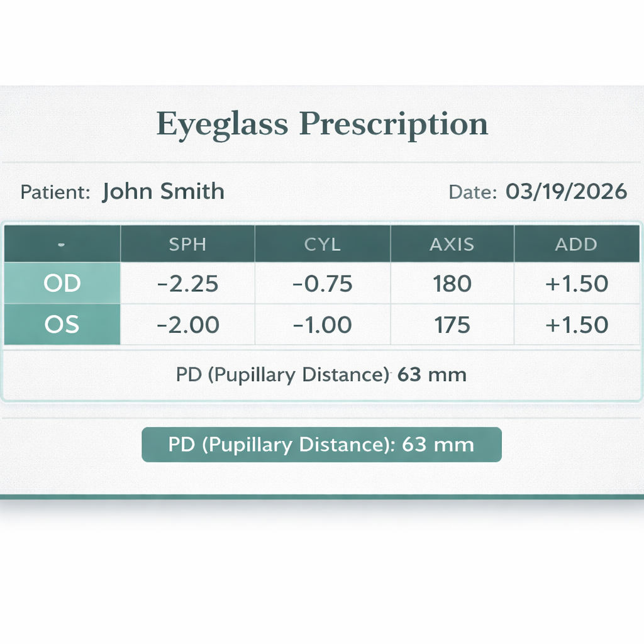Click the OD AXIS value 180
This screenshot has width=644, height=644.
pos(452,284)
